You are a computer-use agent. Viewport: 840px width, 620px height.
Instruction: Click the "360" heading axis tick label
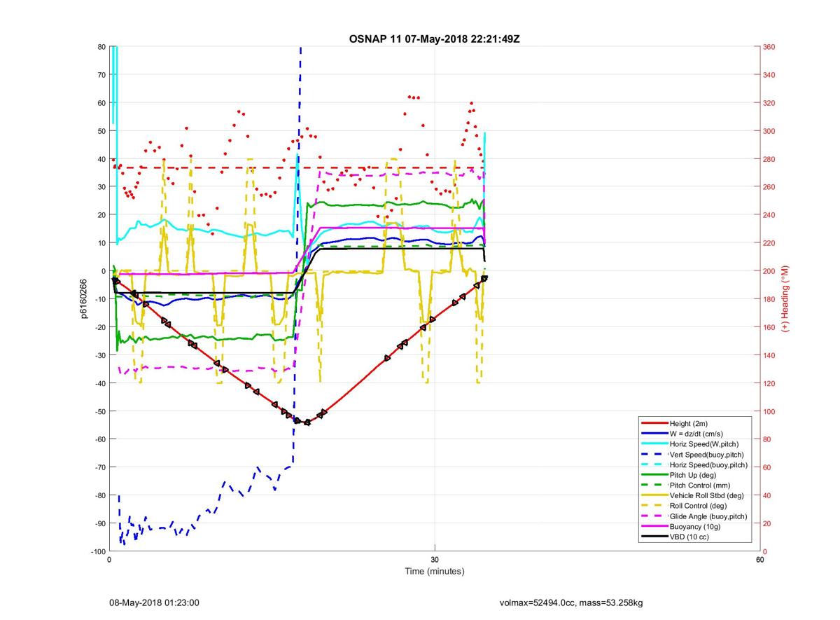(770, 47)
